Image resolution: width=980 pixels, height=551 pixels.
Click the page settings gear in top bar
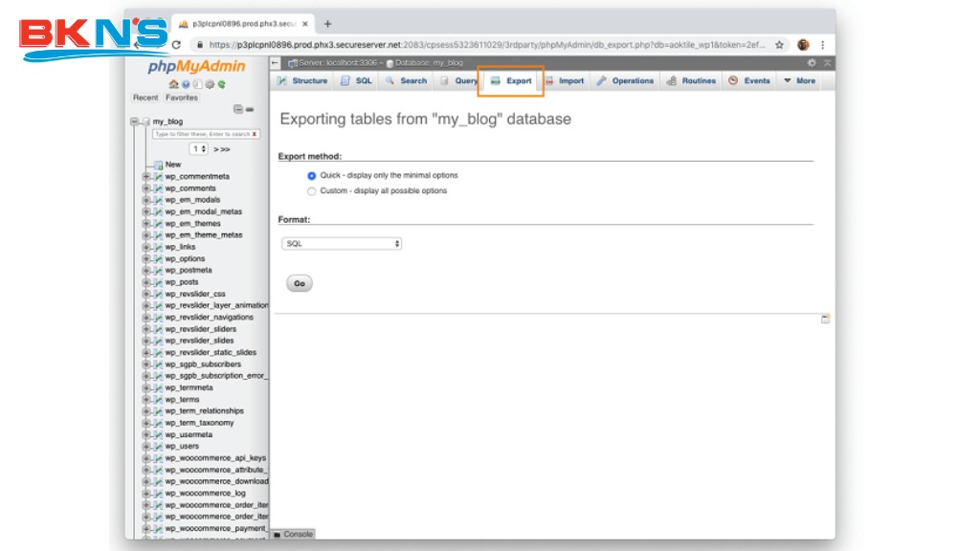pos(813,62)
